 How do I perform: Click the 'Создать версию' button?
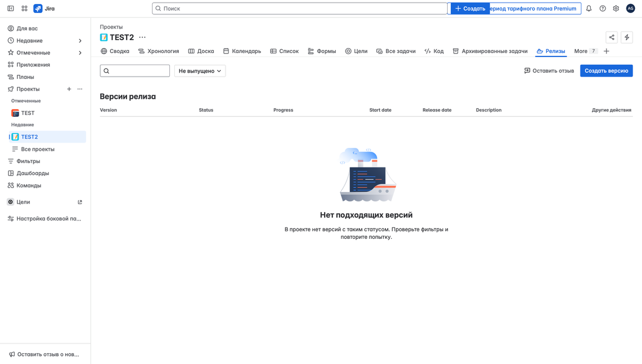click(607, 70)
